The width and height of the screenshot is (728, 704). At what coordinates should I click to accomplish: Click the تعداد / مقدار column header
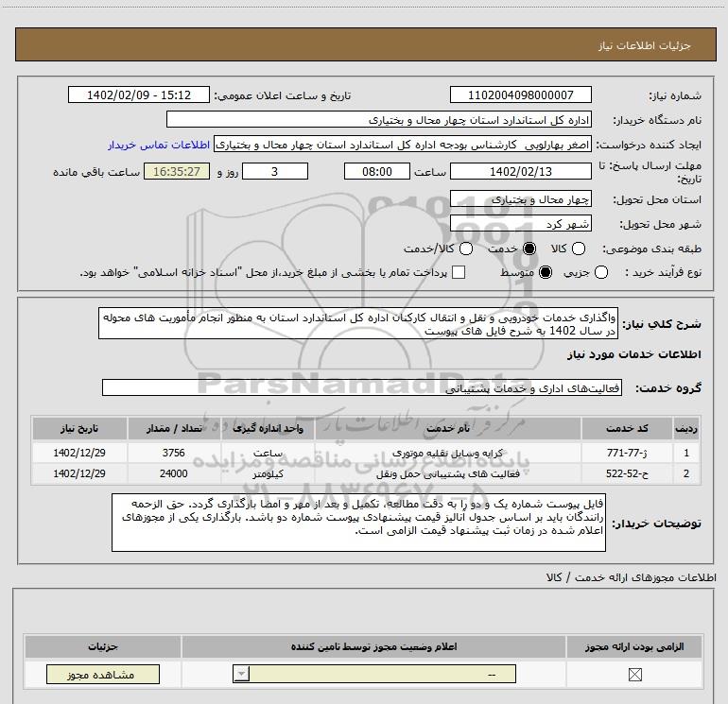tap(174, 429)
